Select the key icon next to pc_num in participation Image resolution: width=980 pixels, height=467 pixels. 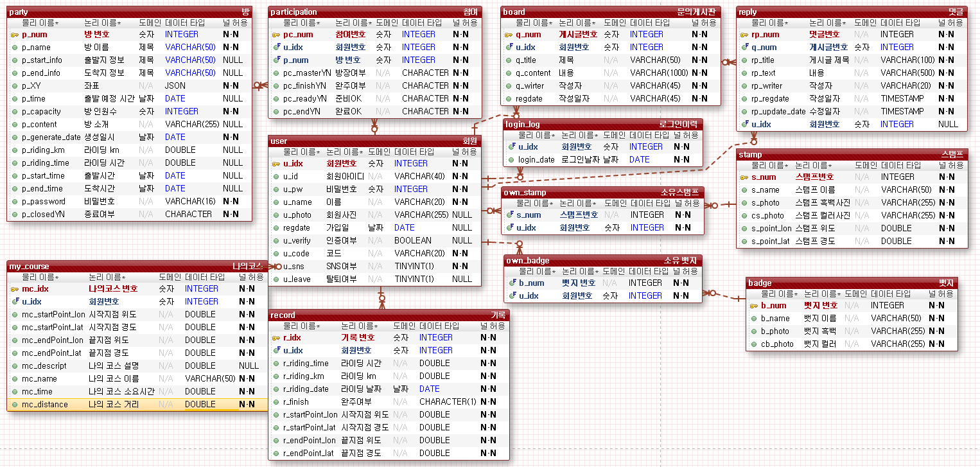[276, 34]
